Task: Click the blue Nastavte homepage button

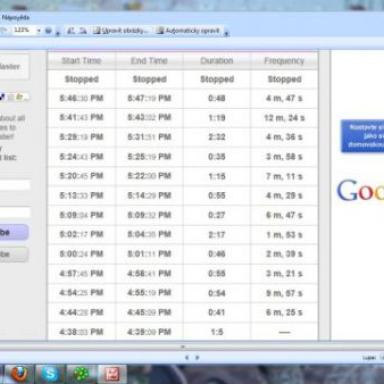Action: (x=362, y=136)
